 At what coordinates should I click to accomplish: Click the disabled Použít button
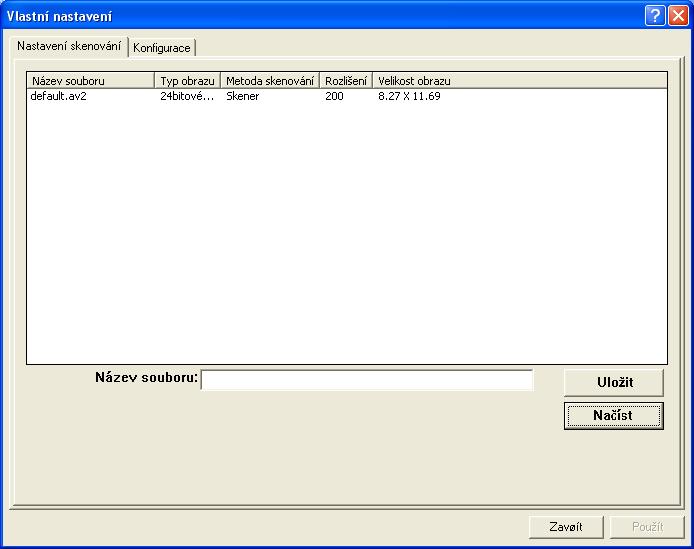click(x=648, y=527)
